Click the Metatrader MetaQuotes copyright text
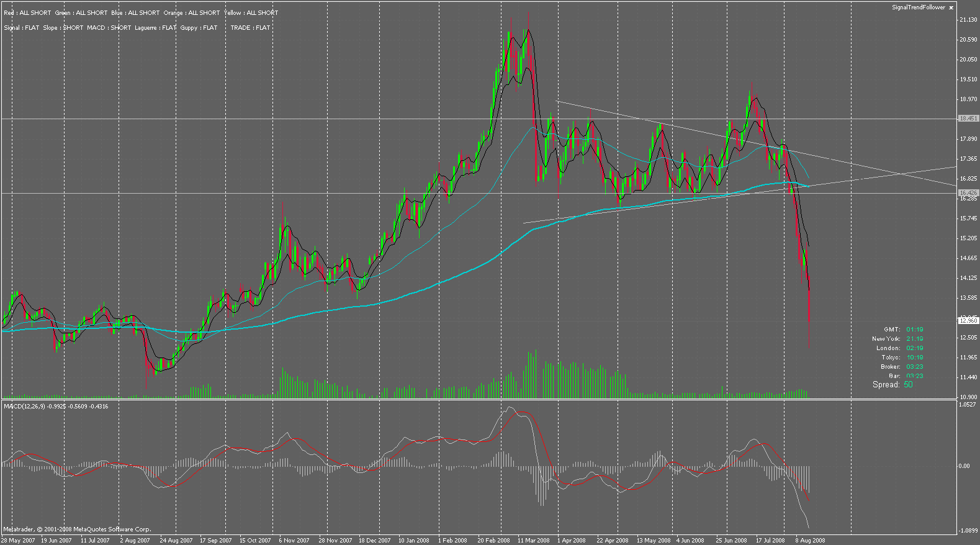Screen dimensions: 980x545 point(76,529)
